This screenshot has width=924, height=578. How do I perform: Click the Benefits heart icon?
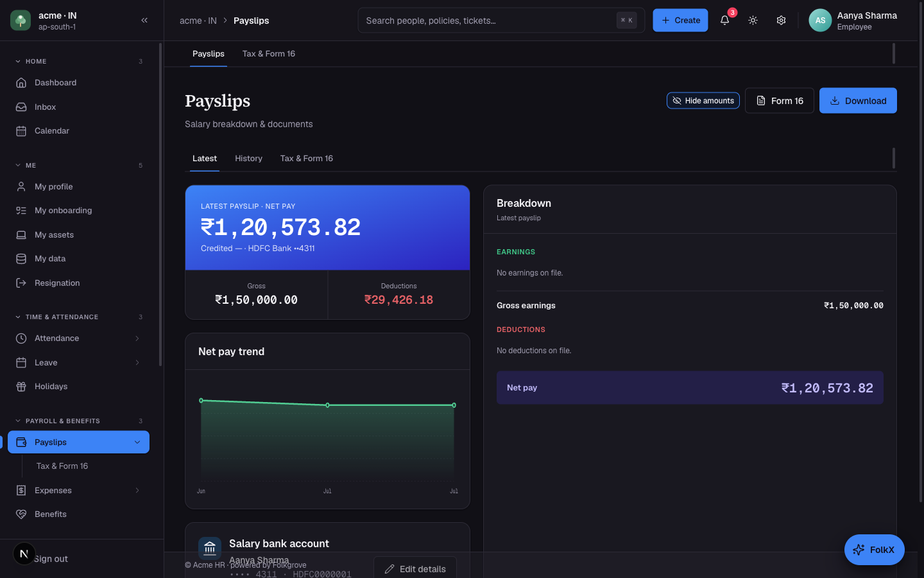[x=21, y=514]
